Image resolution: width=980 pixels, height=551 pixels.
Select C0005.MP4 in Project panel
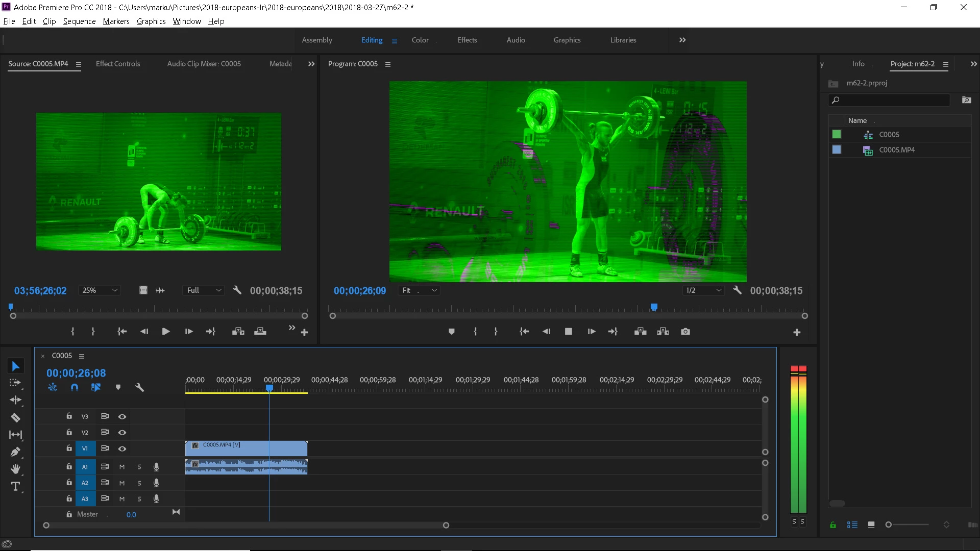click(x=897, y=150)
